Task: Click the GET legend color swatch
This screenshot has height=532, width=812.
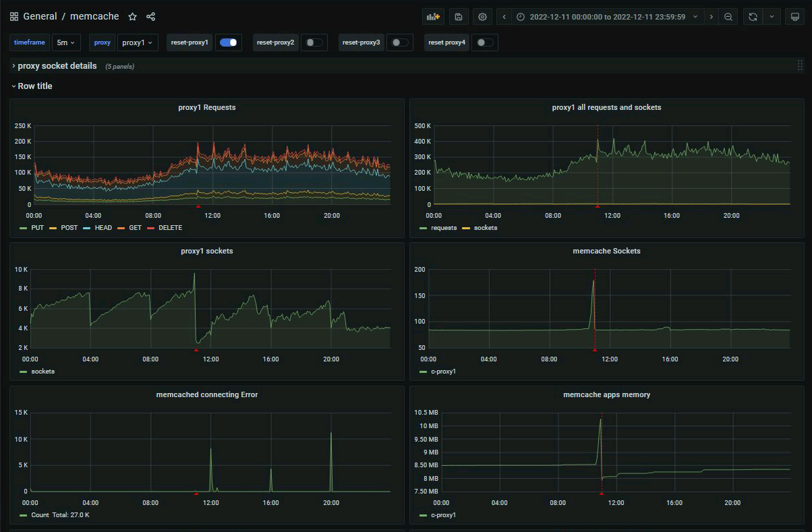Action: pyautogui.click(x=121, y=228)
